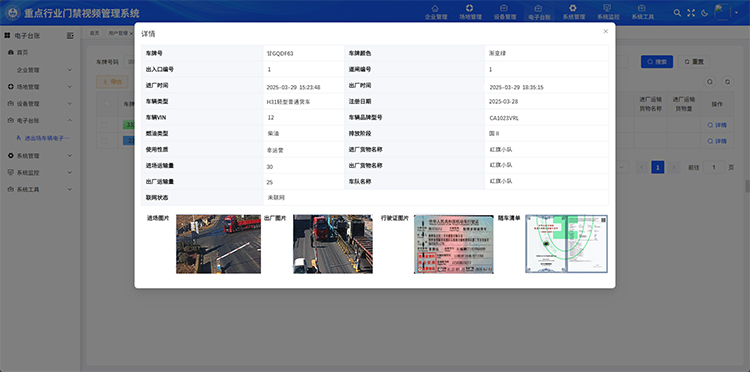Click the round refresh icon above table
Image resolution: width=750 pixels, height=372 pixels.
click(x=728, y=82)
